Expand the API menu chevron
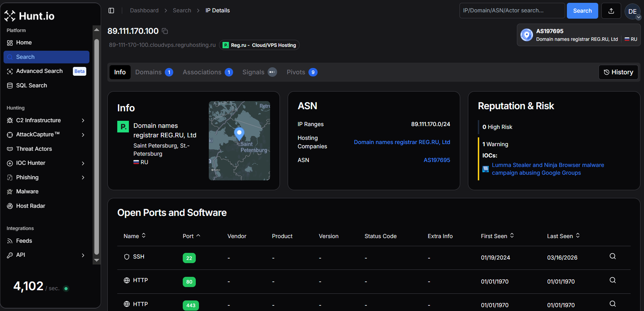 click(83, 255)
